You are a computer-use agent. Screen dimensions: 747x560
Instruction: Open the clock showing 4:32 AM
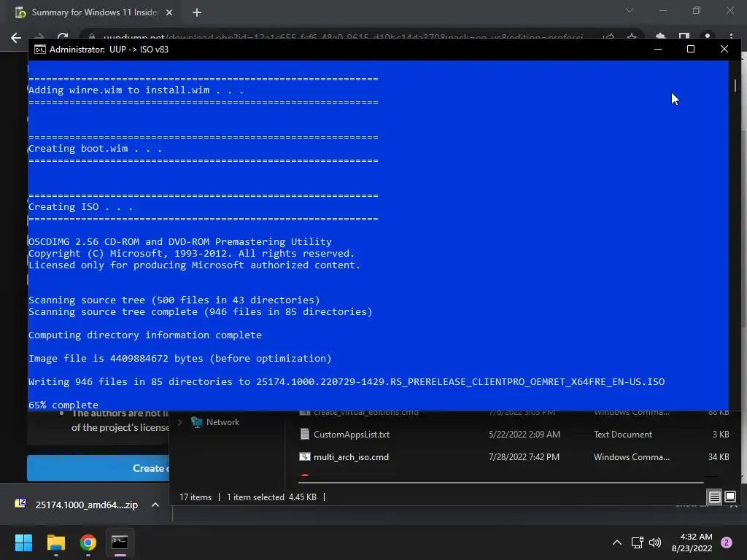click(692, 542)
